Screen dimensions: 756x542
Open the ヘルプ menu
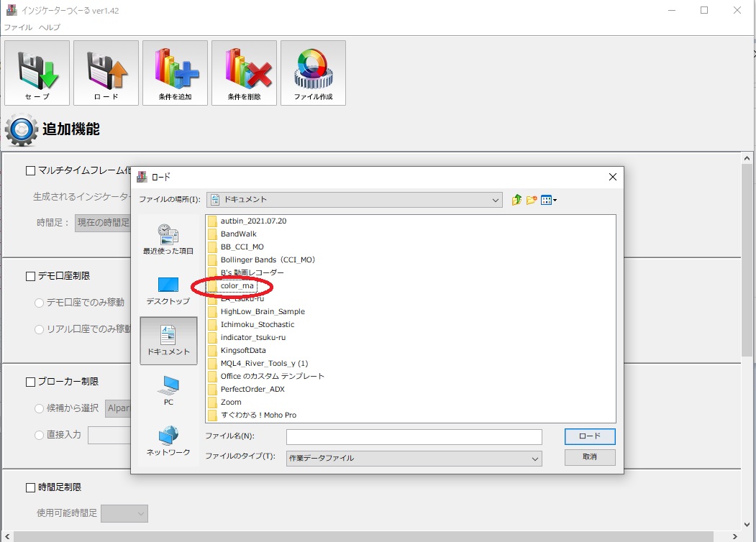pyautogui.click(x=50, y=27)
